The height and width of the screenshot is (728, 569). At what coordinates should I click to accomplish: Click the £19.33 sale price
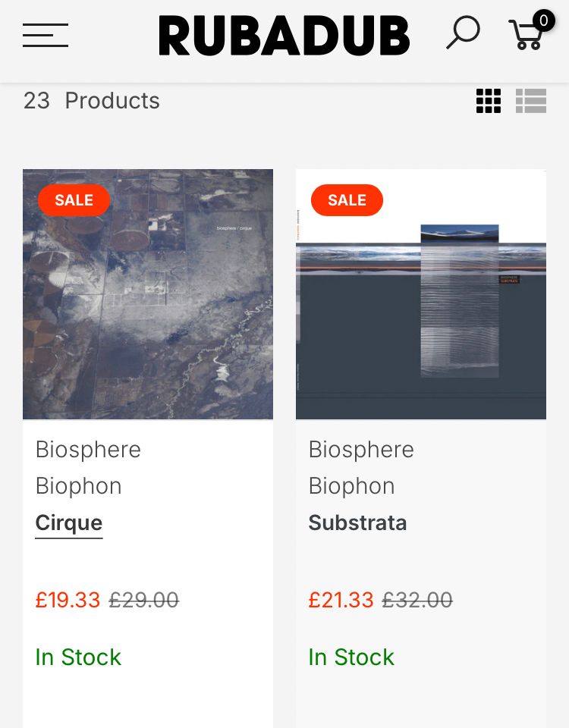[x=68, y=600]
